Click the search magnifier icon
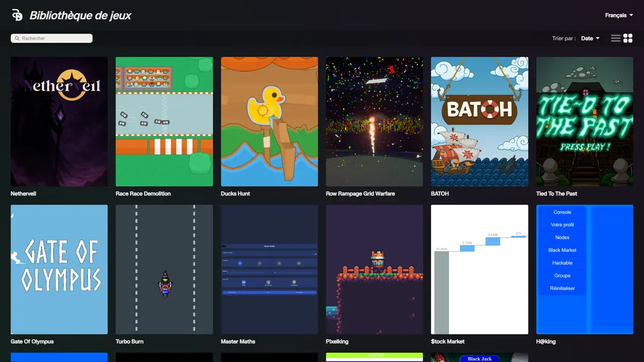This screenshot has height=362, width=644. 17,38
